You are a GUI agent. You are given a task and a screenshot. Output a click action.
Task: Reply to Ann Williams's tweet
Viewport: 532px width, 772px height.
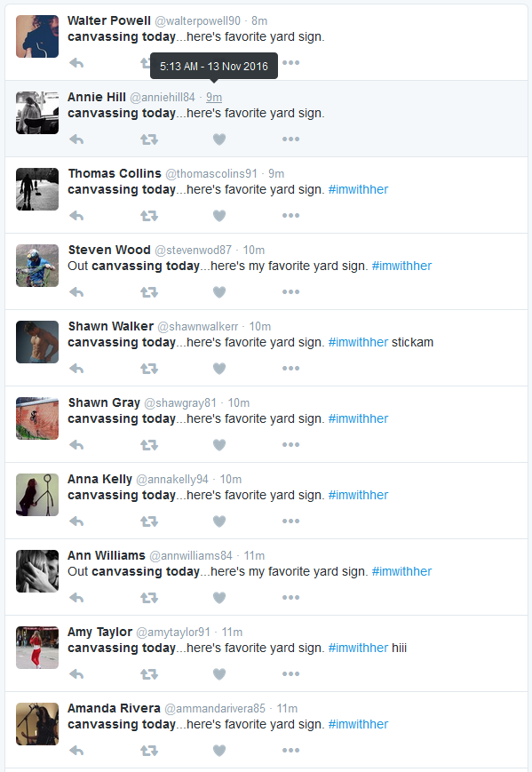pyautogui.click(x=76, y=598)
